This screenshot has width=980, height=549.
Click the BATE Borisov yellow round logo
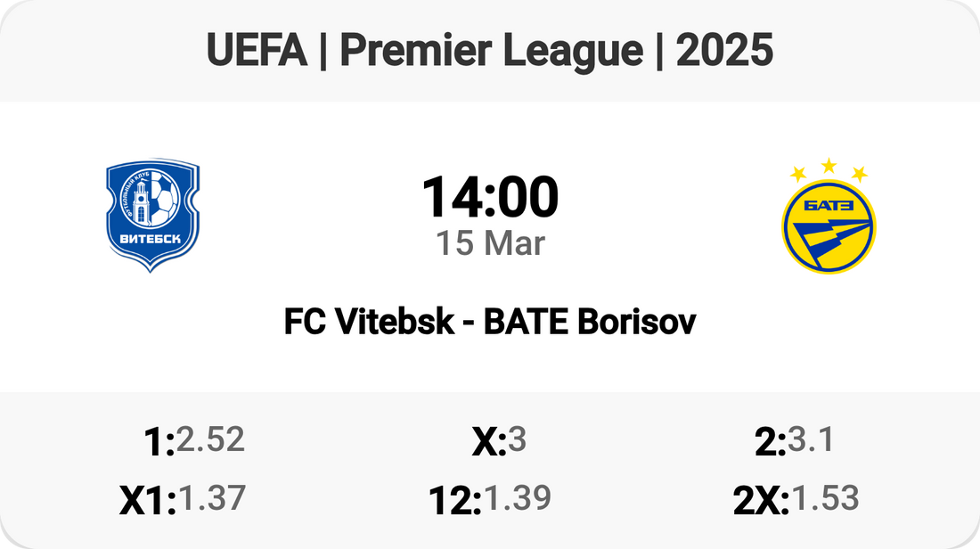point(829,226)
